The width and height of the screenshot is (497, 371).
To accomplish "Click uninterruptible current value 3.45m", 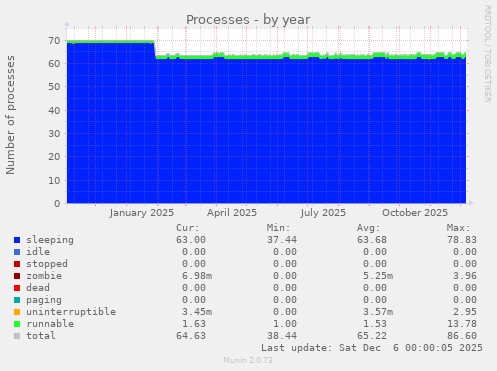I will click(197, 312).
